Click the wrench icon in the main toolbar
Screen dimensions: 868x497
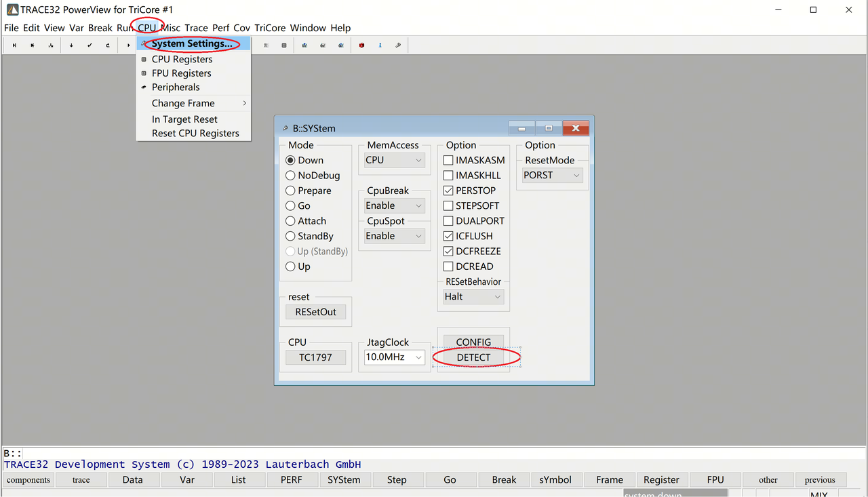pos(399,45)
